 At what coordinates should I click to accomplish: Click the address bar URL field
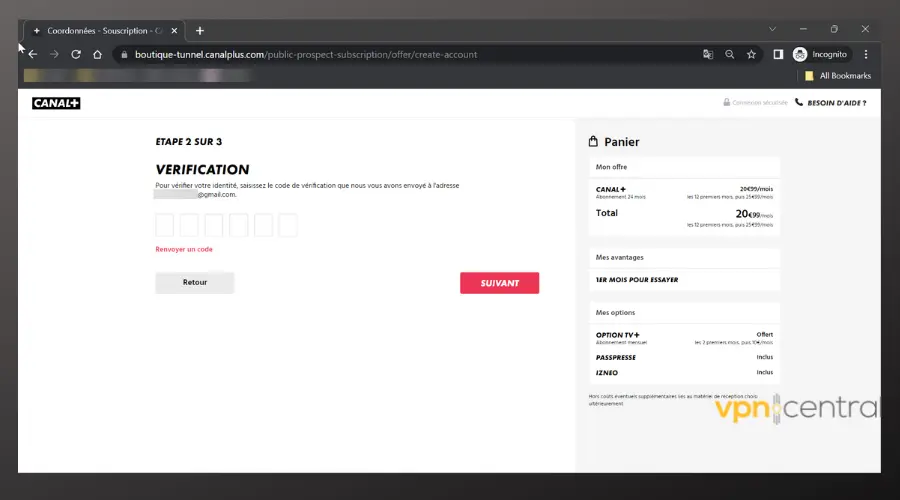tap(400, 54)
